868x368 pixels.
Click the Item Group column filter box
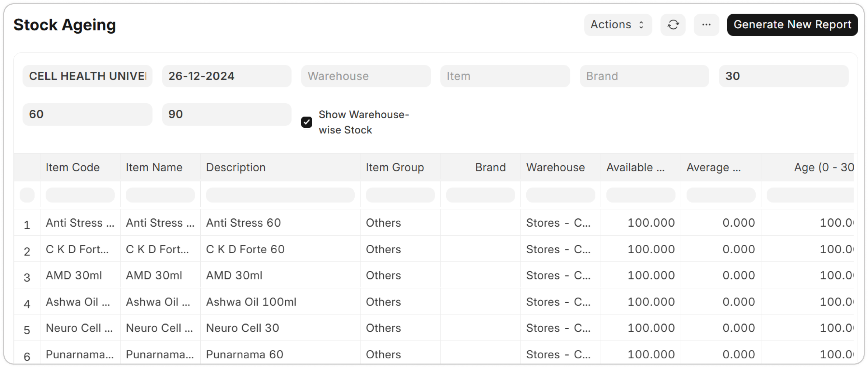coord(400,195)
